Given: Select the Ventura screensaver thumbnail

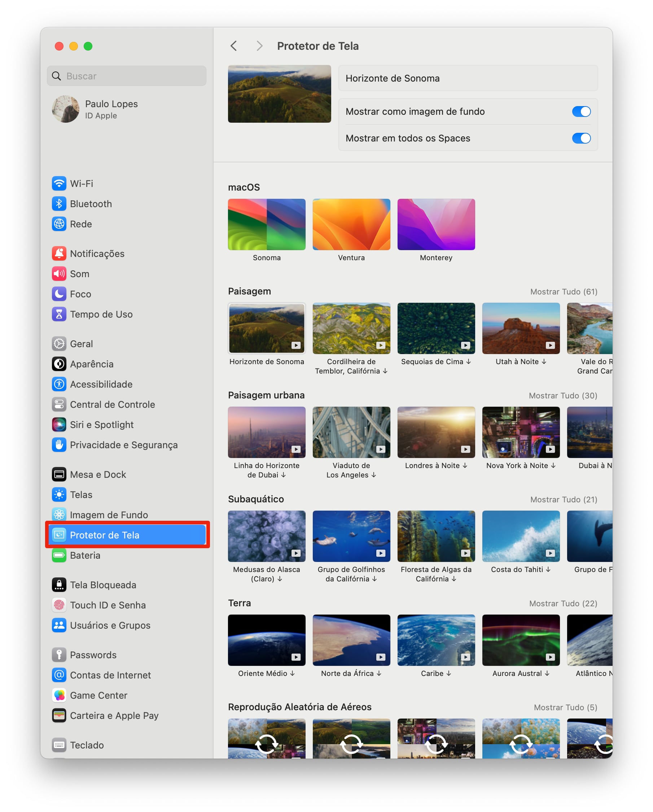Looking at the screenshot, I should click(351, 224).
